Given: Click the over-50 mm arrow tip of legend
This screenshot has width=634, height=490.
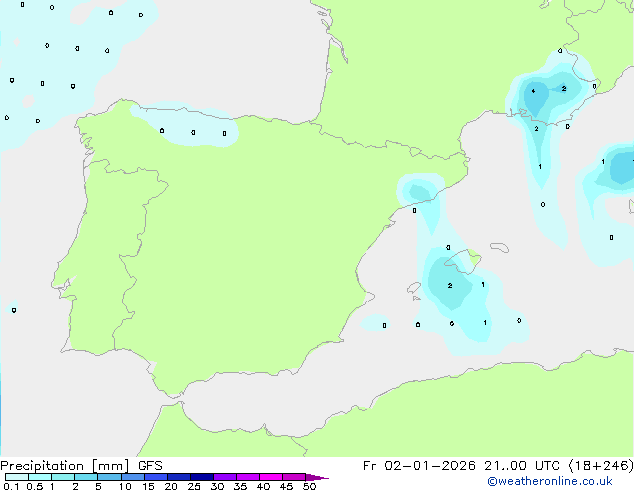Looking at the screenshot, I should point(317,477).
